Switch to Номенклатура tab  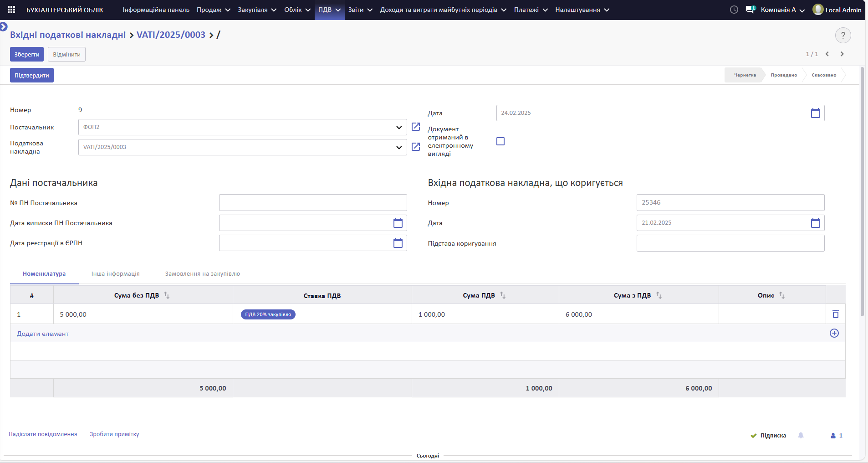tap(44, 274)
